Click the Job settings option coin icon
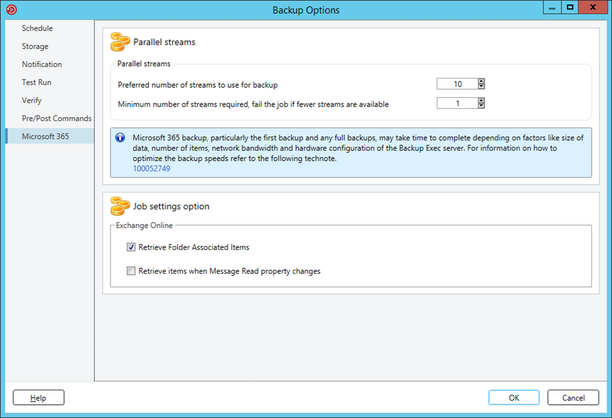The width and height of the screenshot is (612, 418). click(x=120, y=206)
